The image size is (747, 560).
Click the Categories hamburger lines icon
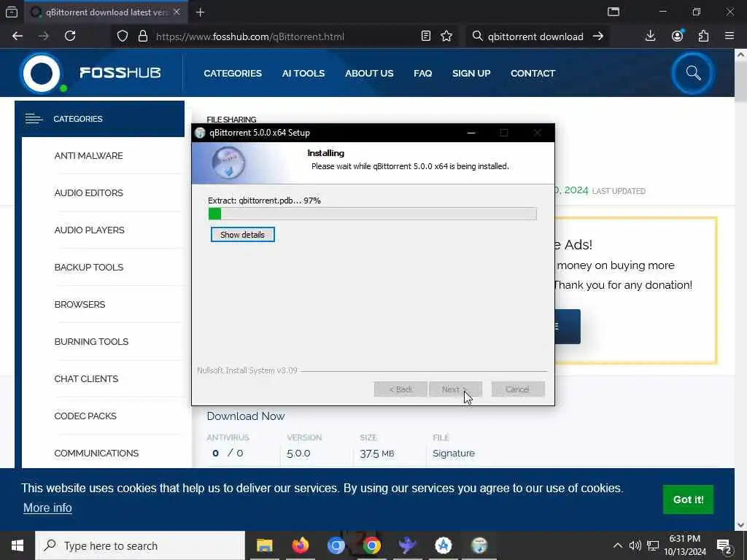pyautogui.click(x=34, y=119)
